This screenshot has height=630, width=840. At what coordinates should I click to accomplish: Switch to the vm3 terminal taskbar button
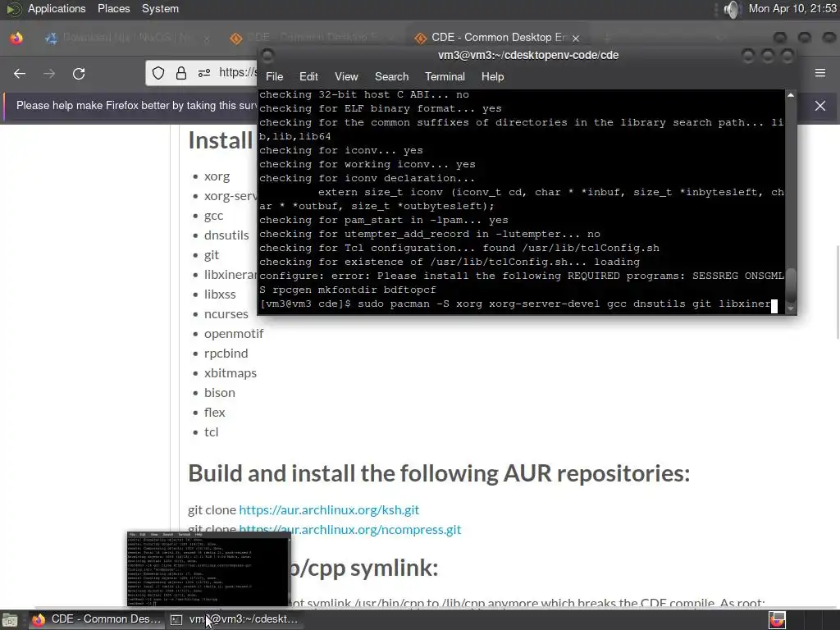pos(234,619)
